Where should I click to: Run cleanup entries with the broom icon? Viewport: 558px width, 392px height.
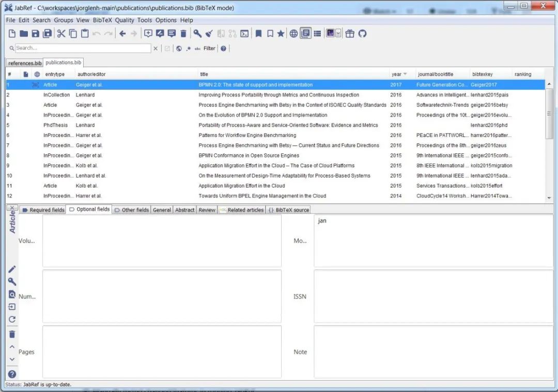point(209,34)
